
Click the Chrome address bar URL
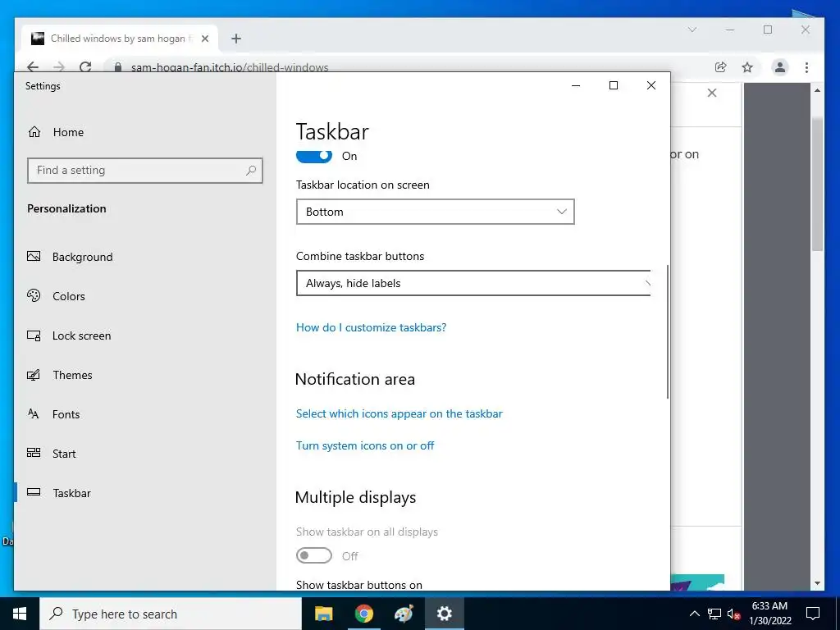[230, 67]
